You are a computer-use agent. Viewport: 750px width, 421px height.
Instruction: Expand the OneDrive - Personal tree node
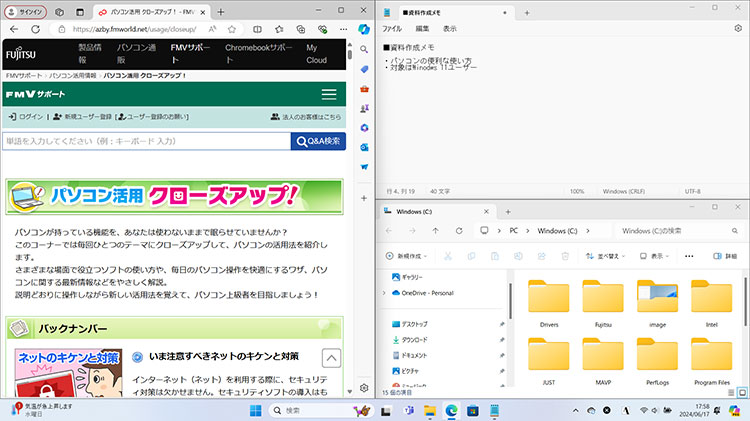[x=382, y=293]
